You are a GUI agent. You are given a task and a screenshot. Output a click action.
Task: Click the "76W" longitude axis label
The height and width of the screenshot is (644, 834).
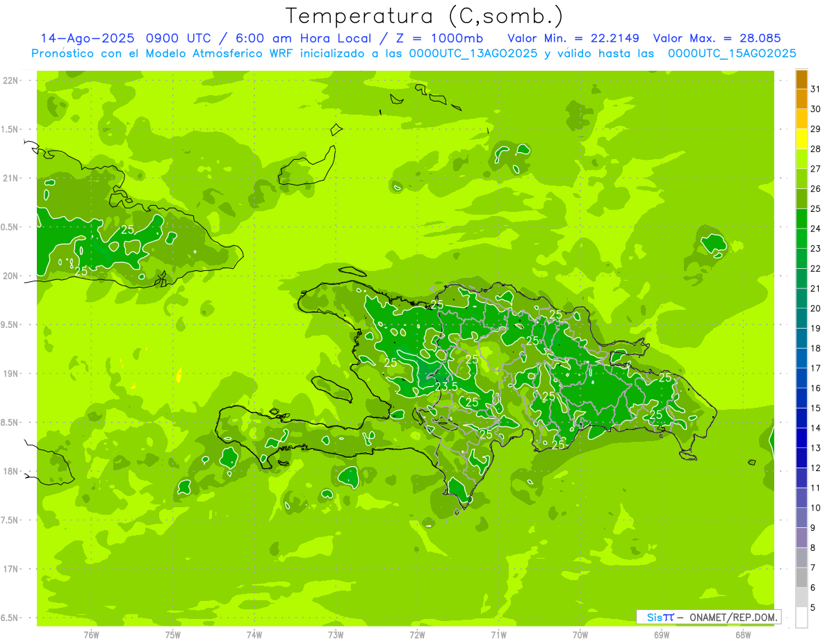91,634
